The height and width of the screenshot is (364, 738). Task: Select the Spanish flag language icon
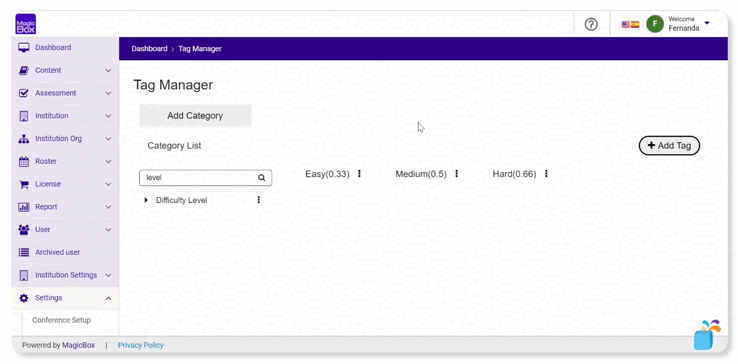pos(635,24)
